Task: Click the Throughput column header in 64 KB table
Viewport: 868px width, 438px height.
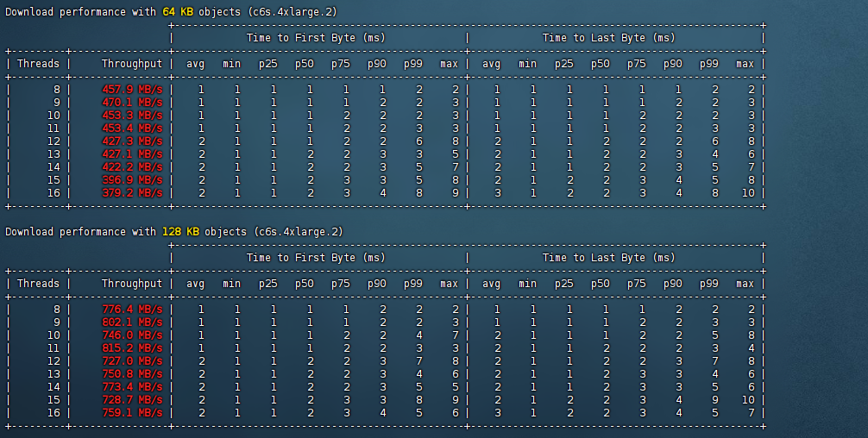Action: [x=132, y=64]
